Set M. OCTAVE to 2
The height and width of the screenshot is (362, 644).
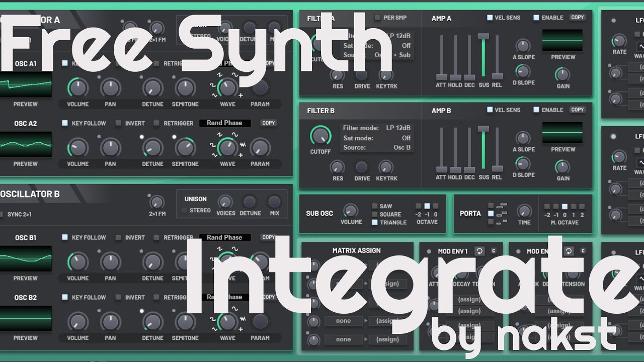pyautogui.click(x=582, y=206)
